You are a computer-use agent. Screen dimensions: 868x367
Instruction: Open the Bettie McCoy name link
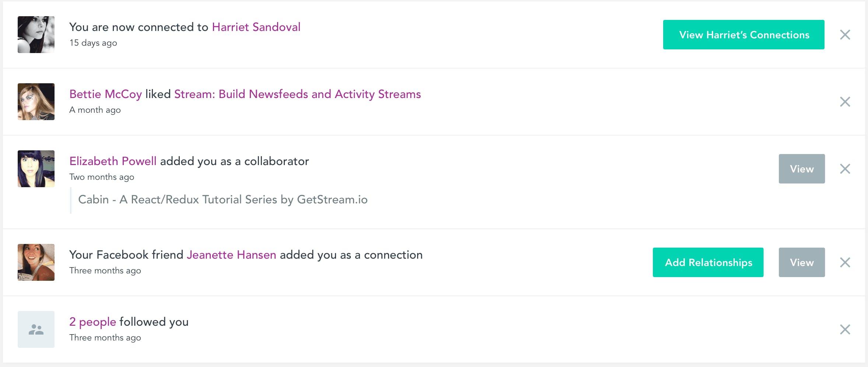click(105, 94)
